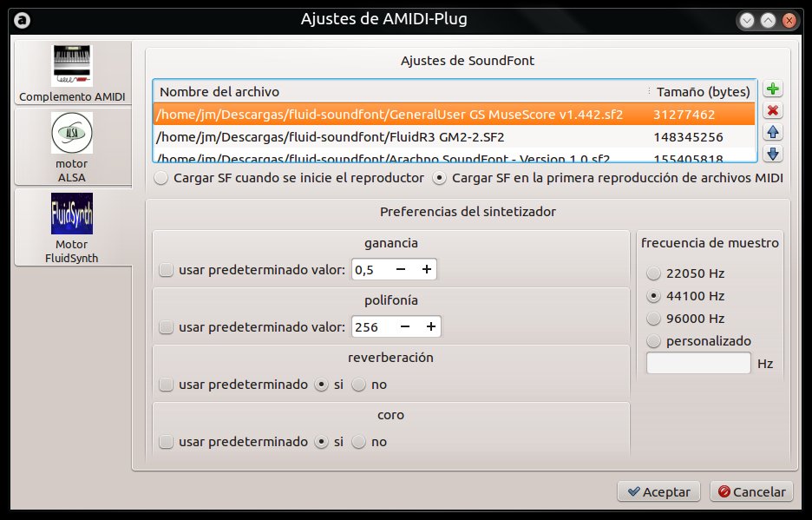Add a SoundFont with green plus icon

[x=773, y=89]
